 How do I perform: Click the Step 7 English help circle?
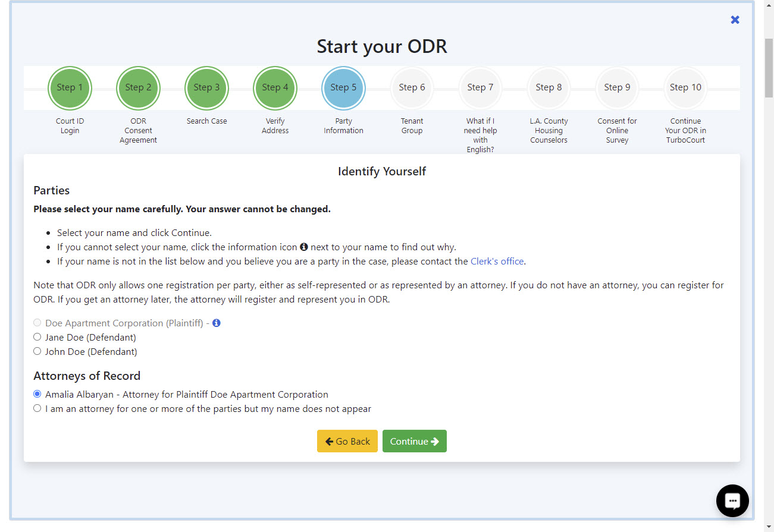tap(480, 87)
